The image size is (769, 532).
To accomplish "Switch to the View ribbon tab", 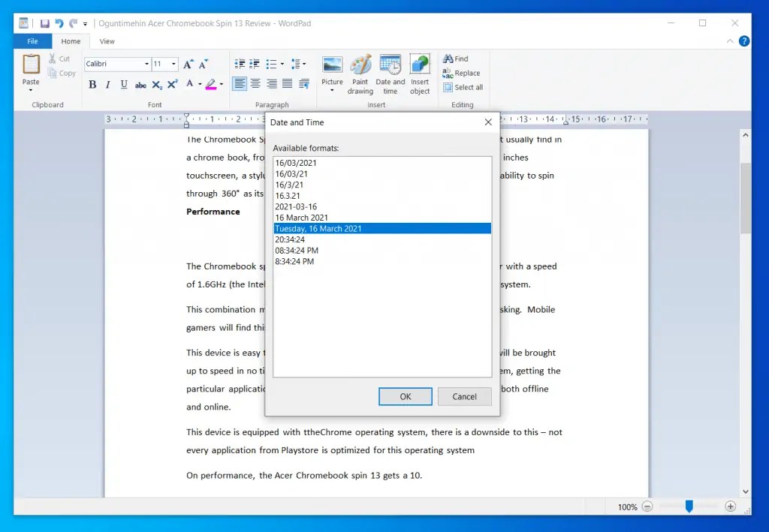I will click(107, 41).
